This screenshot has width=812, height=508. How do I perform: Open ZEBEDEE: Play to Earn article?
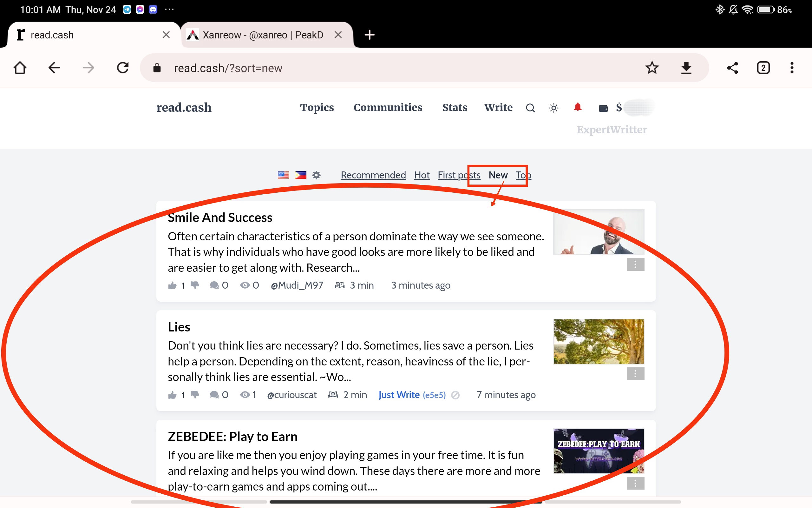[232, 437]
